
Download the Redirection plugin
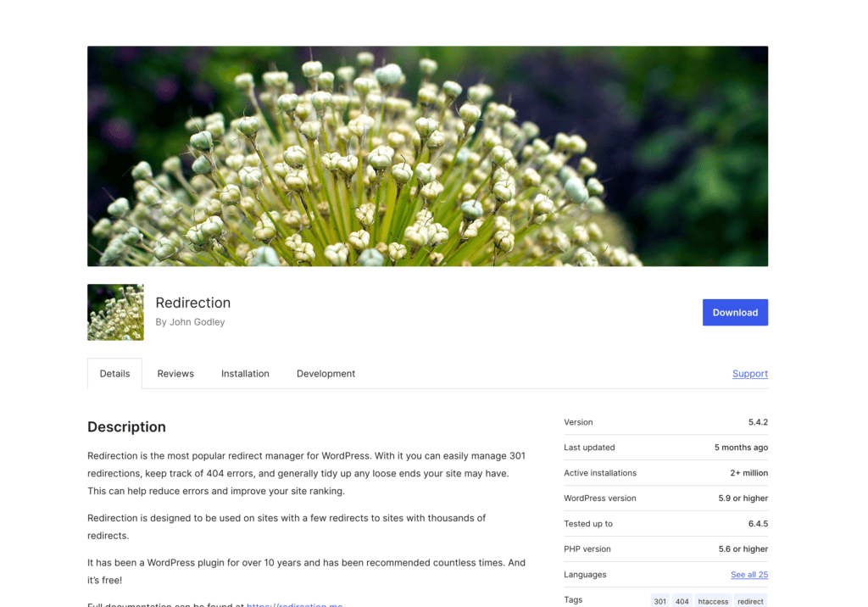point(735,312)
